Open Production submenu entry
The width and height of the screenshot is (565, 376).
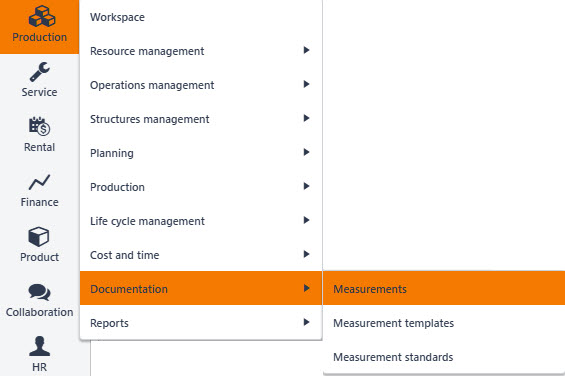click(x=201, y=186)
